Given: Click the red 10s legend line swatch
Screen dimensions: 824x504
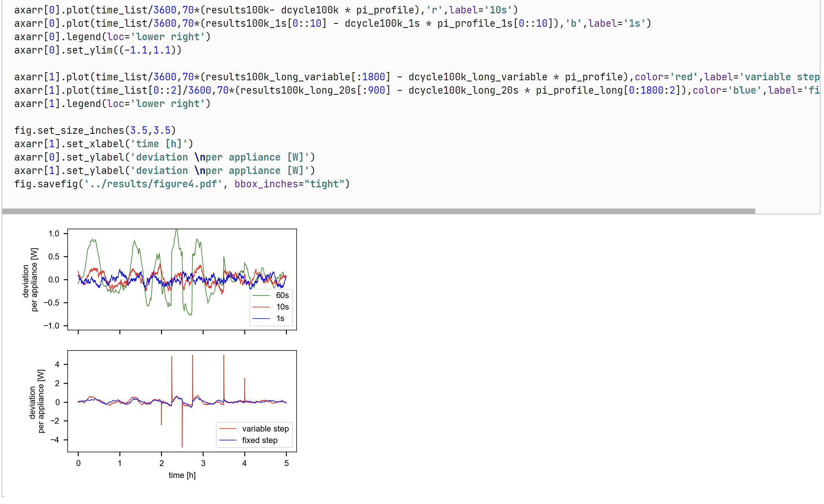Looking at the screenshot, I should coord(261,307).
